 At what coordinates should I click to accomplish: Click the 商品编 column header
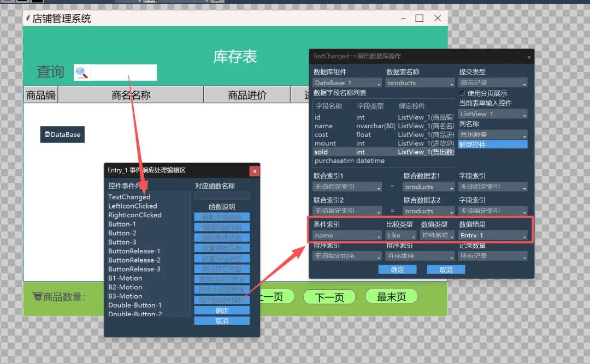point(40,95)
